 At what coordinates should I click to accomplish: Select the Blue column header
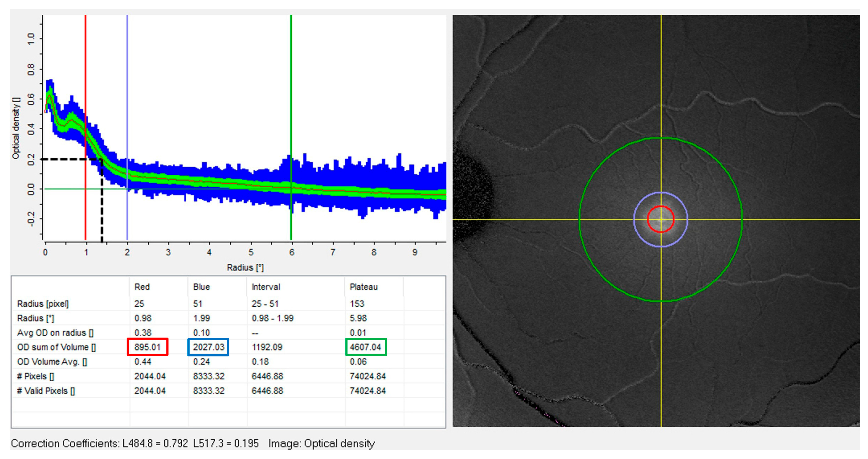tap(201, 287)
